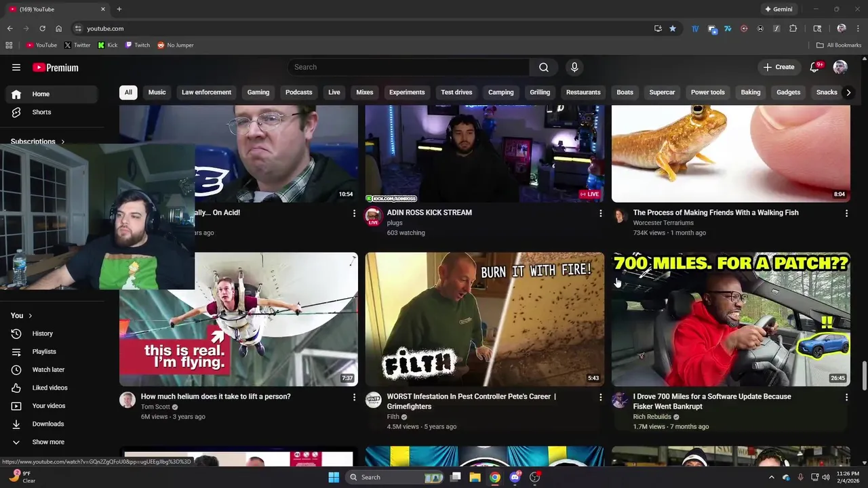Screen dimensions: 868x488
Task: Select the Test drives filter chip
Action: (456, 92)
